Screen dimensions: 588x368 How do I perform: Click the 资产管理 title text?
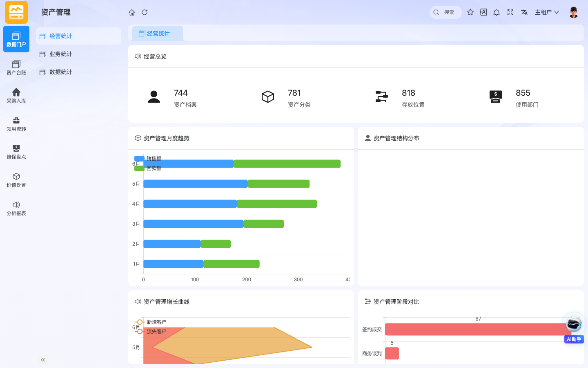coord(56,12)
